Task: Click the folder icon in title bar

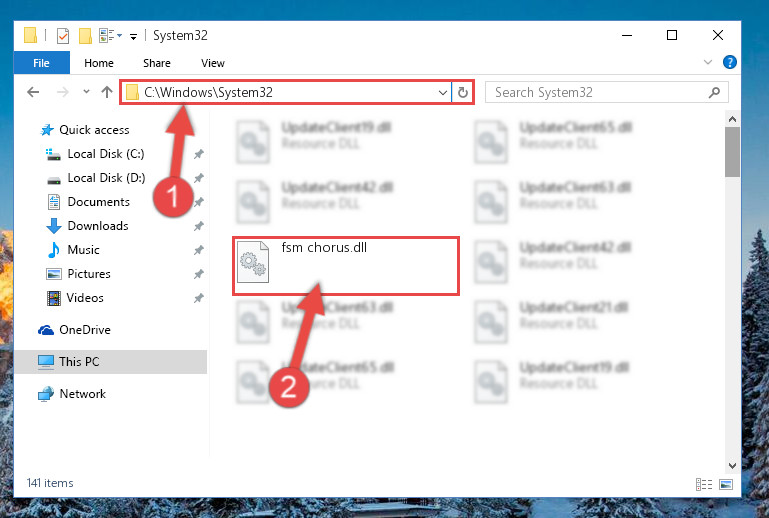Action: (30, 35)
